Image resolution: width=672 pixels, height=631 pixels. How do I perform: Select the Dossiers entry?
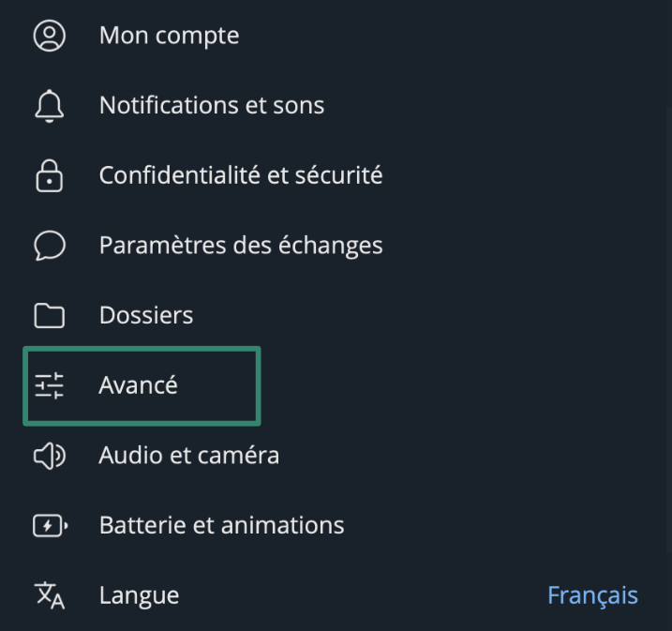coord(146,315)
